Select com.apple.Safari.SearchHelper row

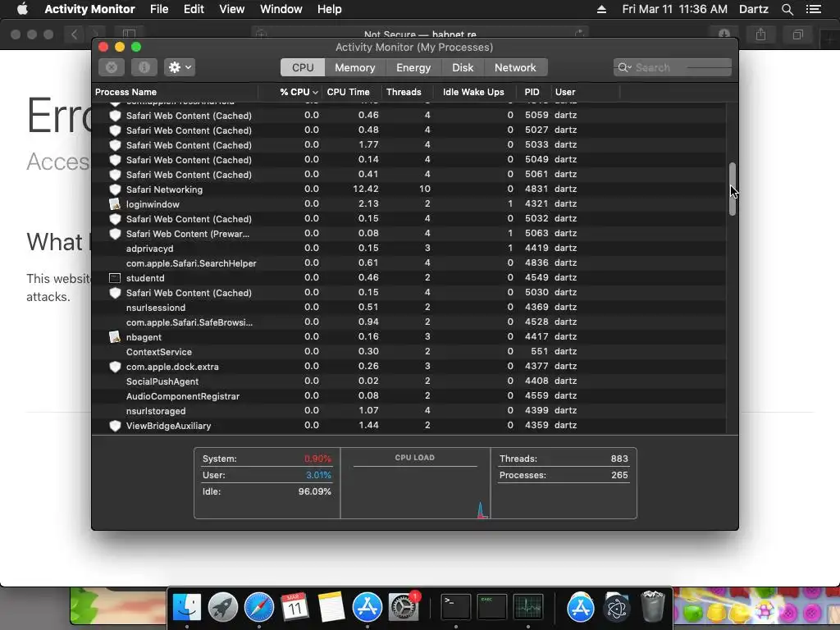(409, 263)
